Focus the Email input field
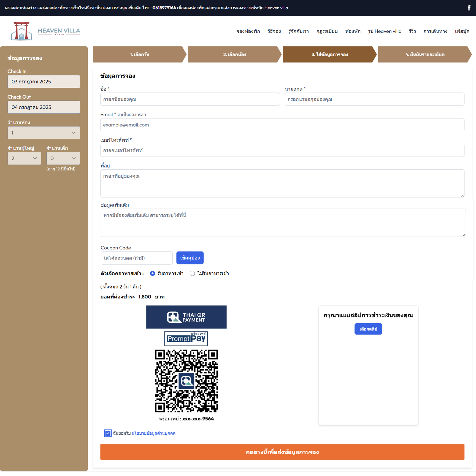This screenshot has width=476, height=476. [x=282, y=125]
